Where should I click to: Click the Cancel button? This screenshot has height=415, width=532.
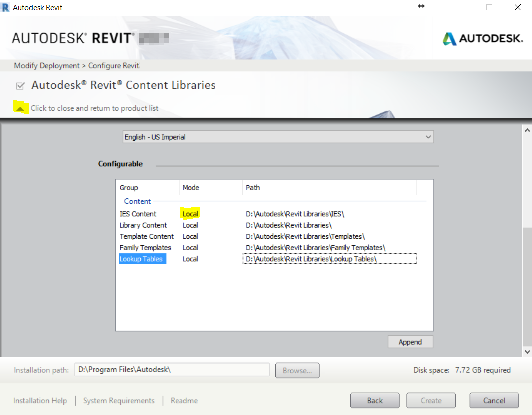click(494, 401)
